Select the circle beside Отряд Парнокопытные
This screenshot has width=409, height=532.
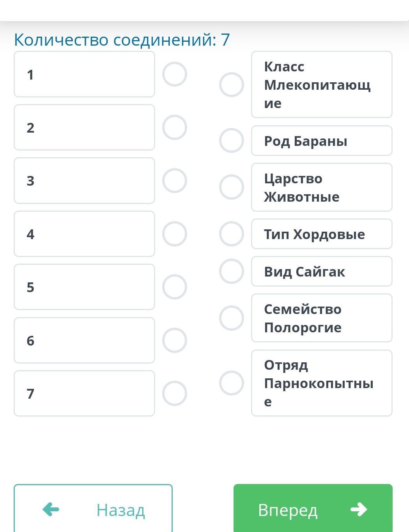(x=232, y=383)
